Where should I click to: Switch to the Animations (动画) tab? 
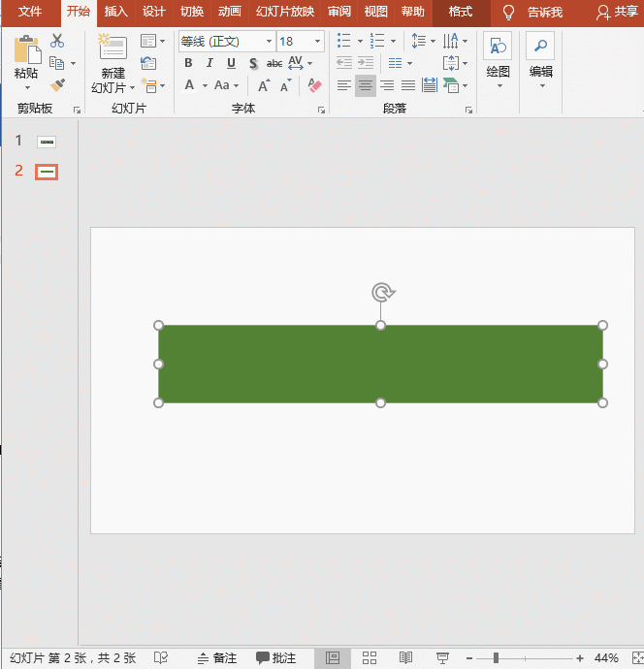229,12
